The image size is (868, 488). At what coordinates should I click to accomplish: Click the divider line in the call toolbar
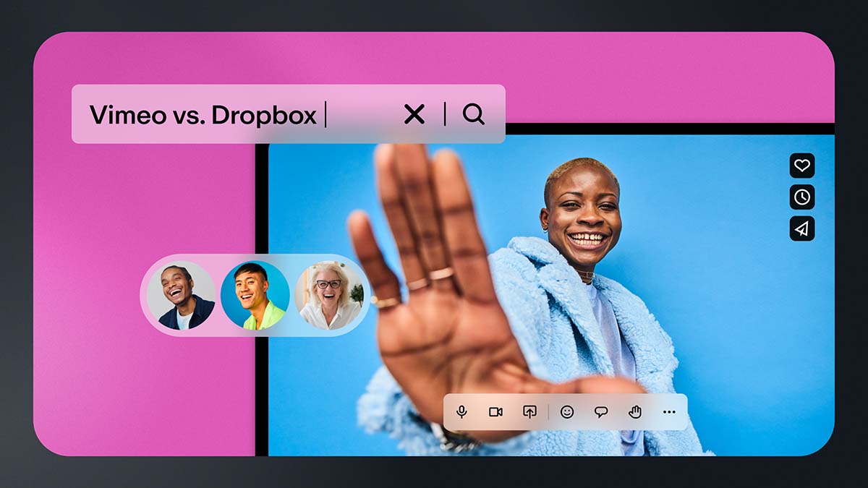coord(548,412)
